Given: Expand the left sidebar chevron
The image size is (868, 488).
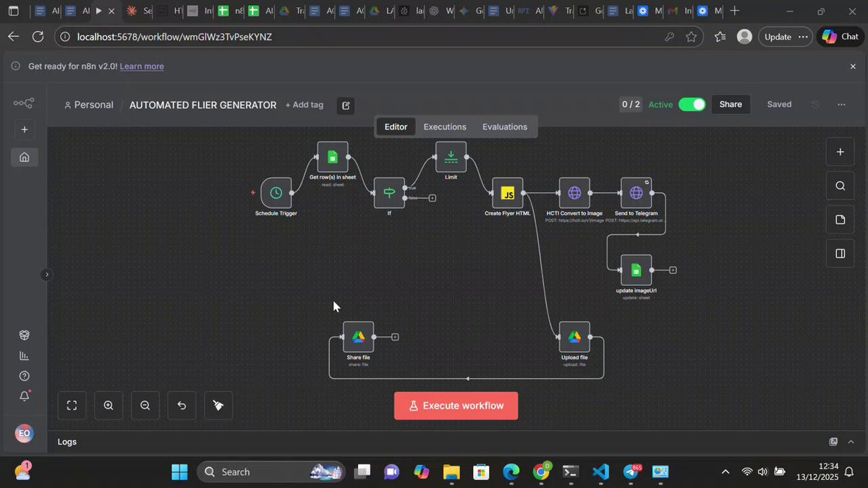Looking at the screenshot, I should (47, 275).
